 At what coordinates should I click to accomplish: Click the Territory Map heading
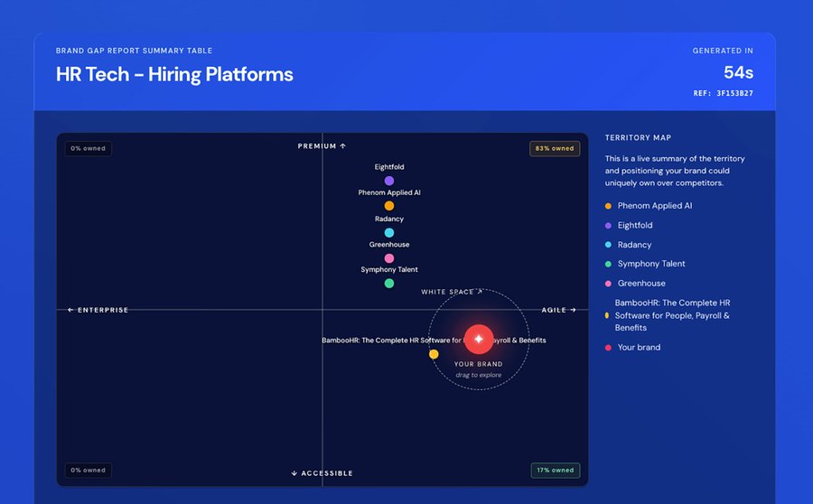(638, 138)
